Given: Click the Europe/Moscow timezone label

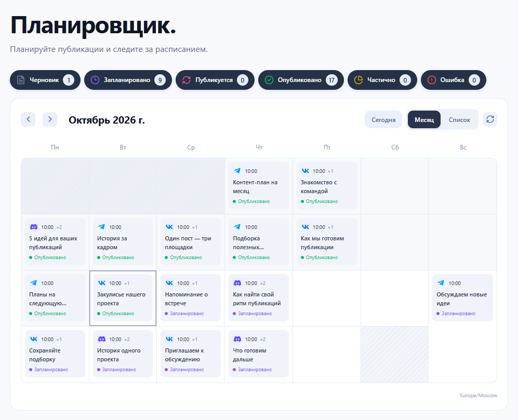Looking at the screenshot, I should coord(479,395).
